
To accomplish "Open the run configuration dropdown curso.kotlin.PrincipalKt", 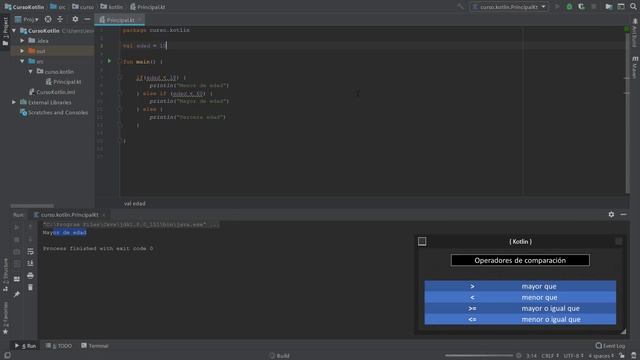I will point(509,7).
